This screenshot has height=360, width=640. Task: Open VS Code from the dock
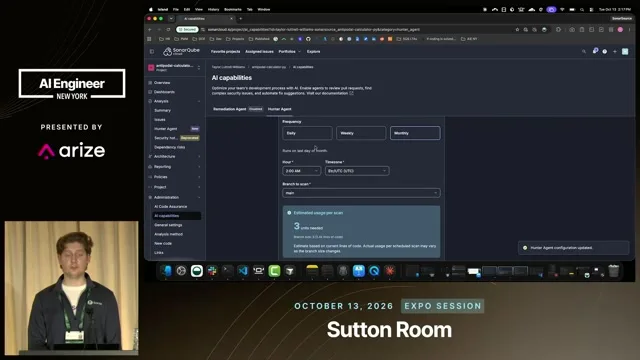(x=243, y=271)
